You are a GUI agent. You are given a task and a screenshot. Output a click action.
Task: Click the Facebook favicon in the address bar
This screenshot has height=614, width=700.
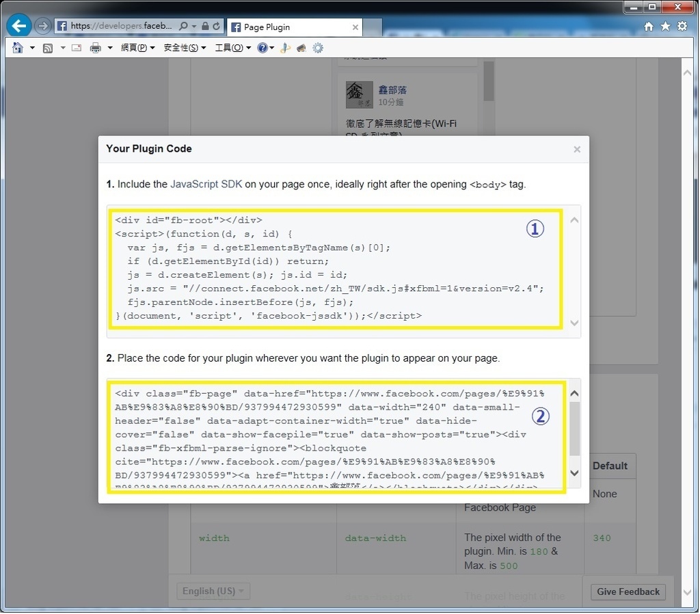coord(62,26)
